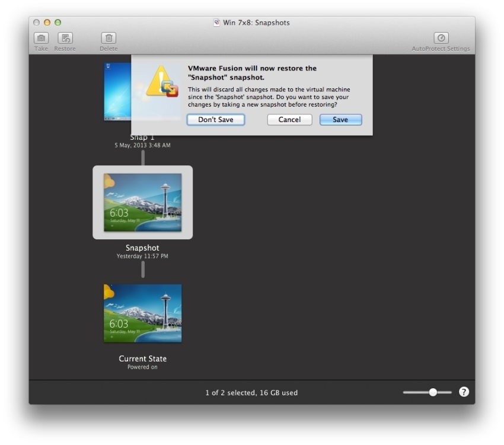This screenshot has width=504, height=445.
Task: Select the Snapshot thumbnail from yesterday
Action: pos(142,202)
